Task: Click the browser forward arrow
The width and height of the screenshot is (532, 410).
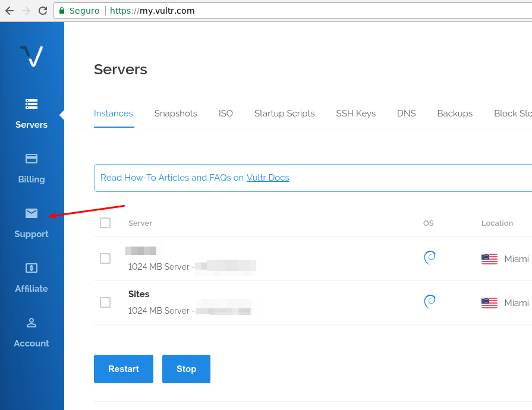Action: [x=26, y=11]
